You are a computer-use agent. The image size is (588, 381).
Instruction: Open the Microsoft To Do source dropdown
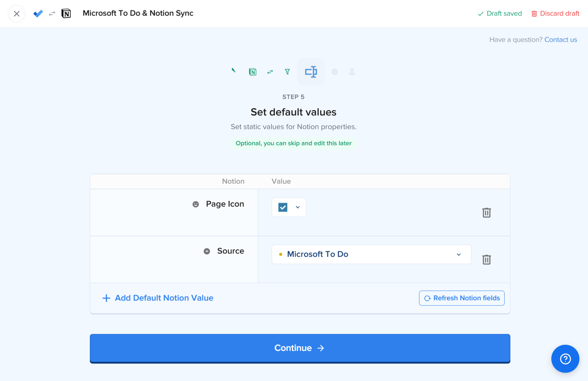coord(371,254)
